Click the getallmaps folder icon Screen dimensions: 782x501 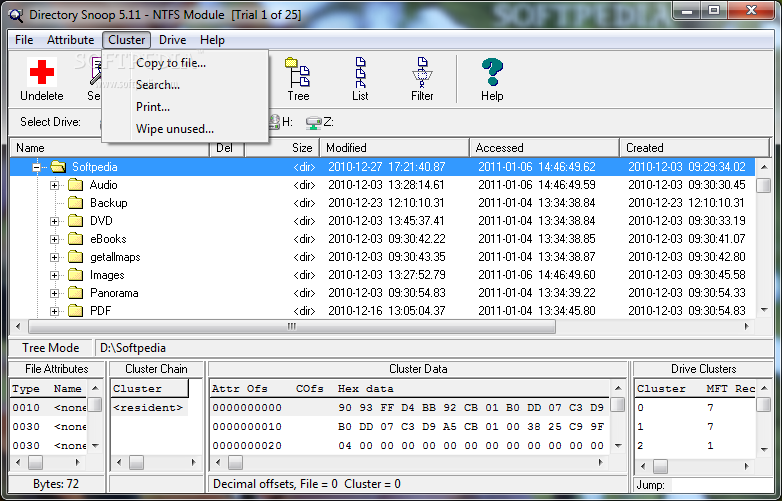coord(75,257)
